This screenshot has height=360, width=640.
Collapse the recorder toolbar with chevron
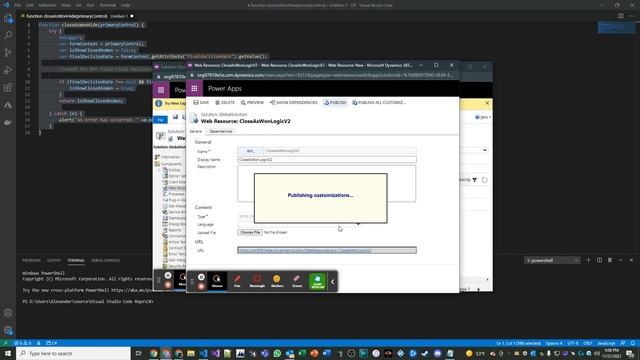pos(332,282)
